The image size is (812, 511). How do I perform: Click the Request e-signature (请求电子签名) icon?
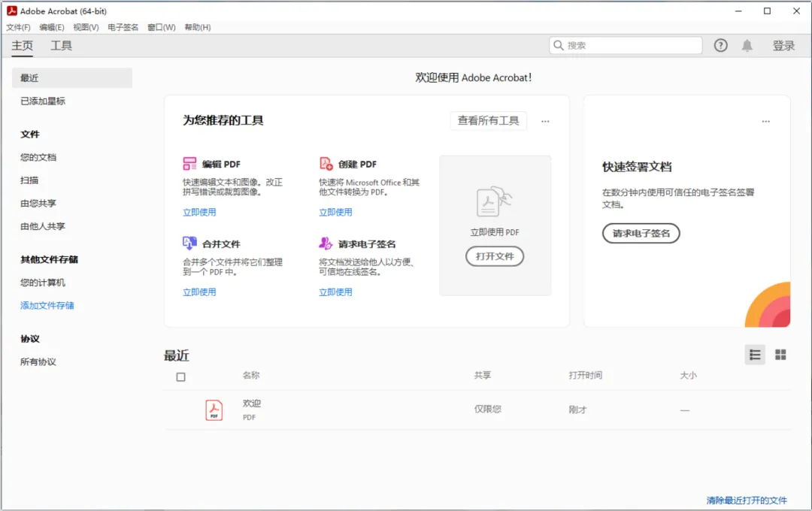[x=326, y=243]
